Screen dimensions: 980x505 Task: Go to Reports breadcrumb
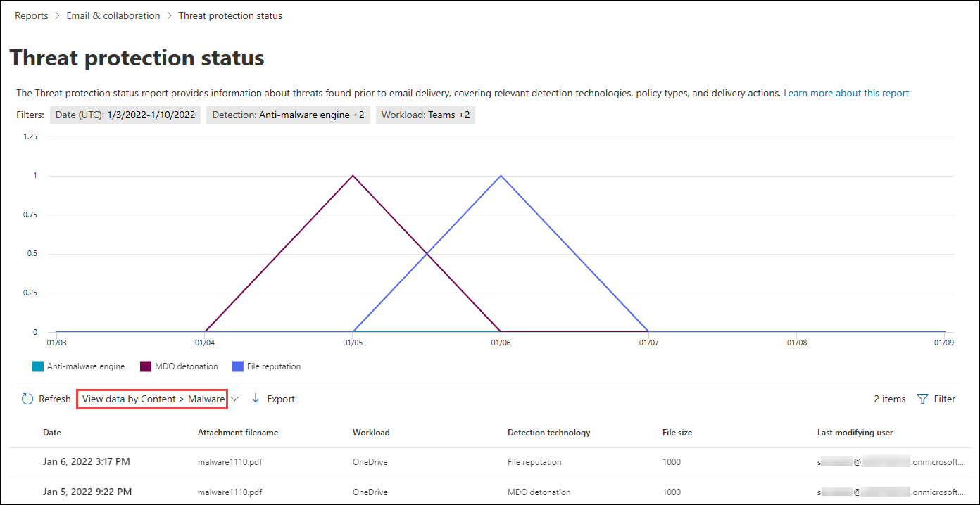pyautogui.click(x=32, y=15)
